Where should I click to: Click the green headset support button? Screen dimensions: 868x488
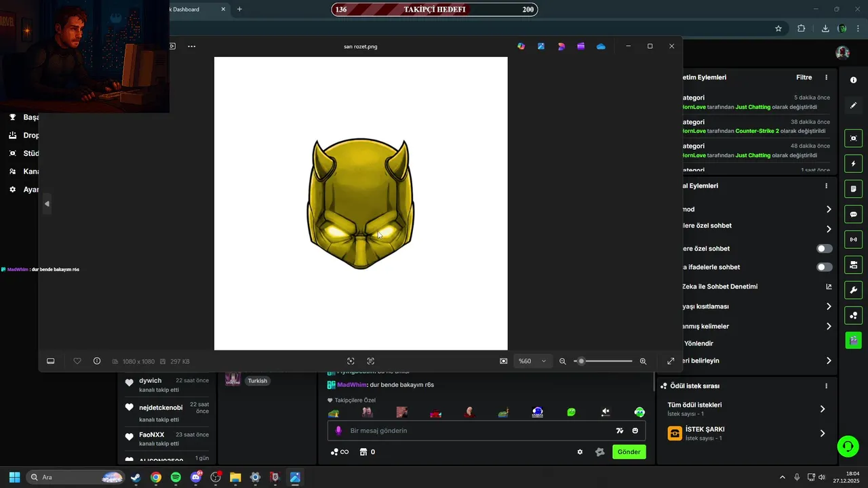tap(848, 446)
